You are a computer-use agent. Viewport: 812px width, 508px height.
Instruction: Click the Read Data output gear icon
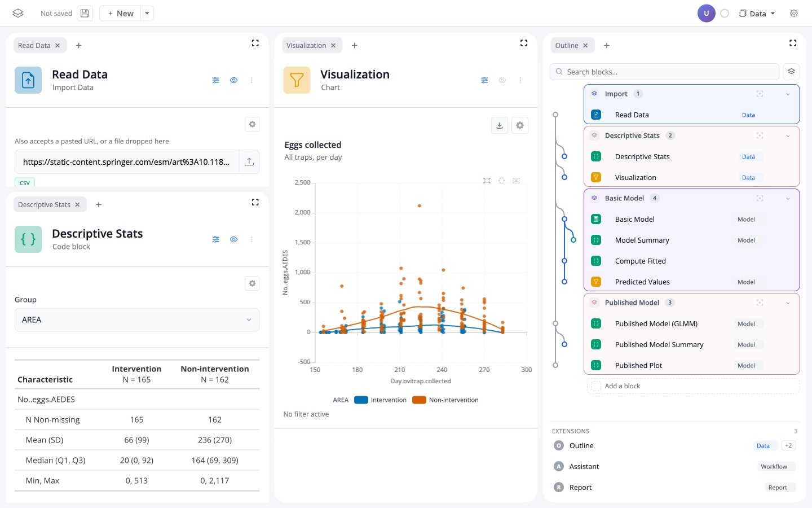[x=253, y=124]
